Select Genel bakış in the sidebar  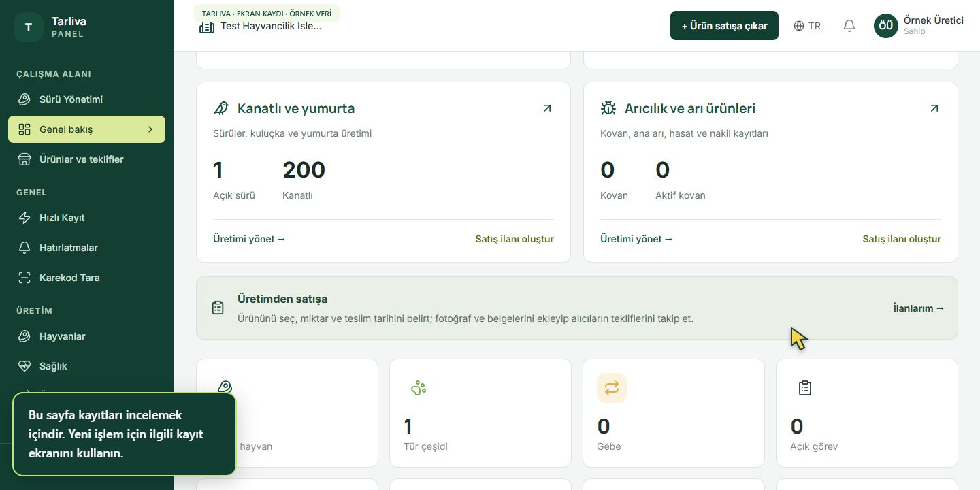(87, 129)
